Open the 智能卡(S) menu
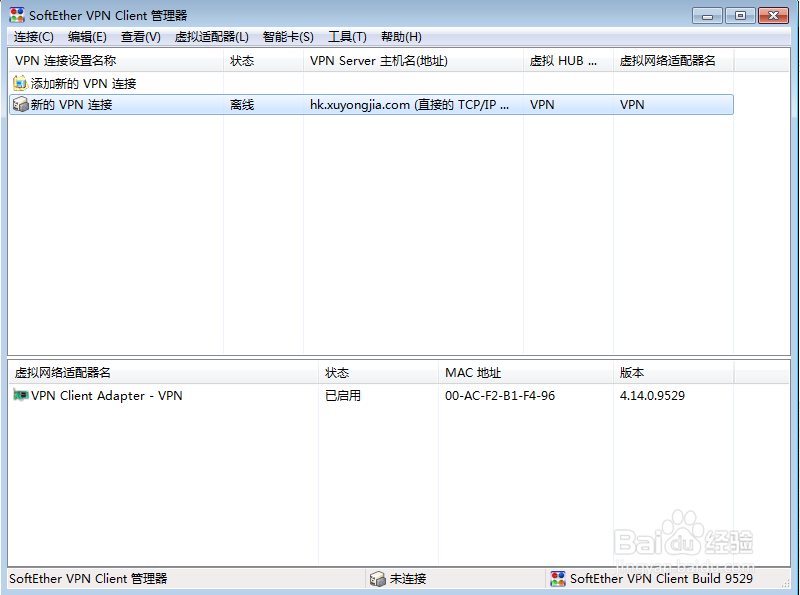The height and width of the screenshot is (595, 800). coord(288,37)
